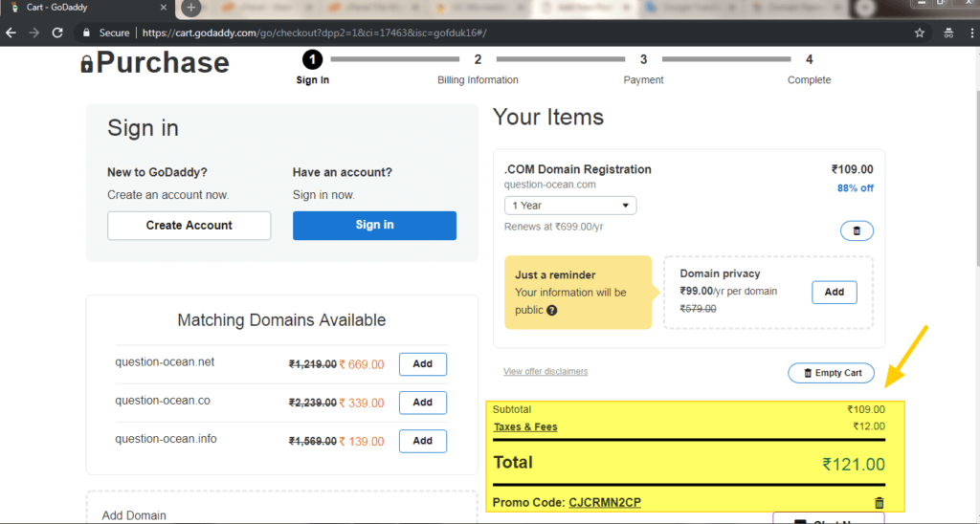Click question-ocean.co domain name
The width and height of the screenshot is (980, 524).
[163, 401]
